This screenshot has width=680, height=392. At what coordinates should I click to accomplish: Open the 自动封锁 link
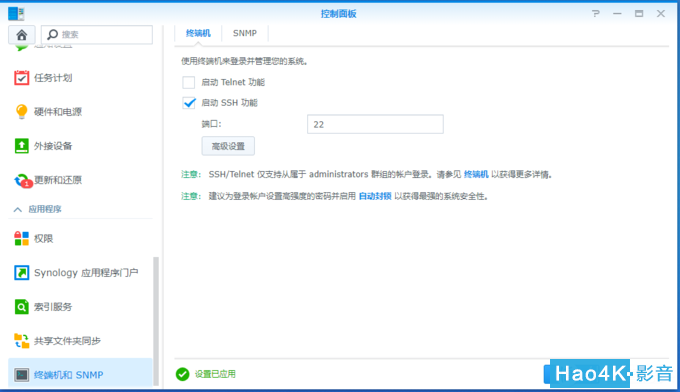[375, 196]
